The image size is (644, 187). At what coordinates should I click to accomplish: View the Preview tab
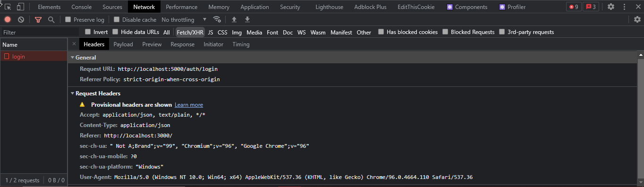click(x=152, y=44)
